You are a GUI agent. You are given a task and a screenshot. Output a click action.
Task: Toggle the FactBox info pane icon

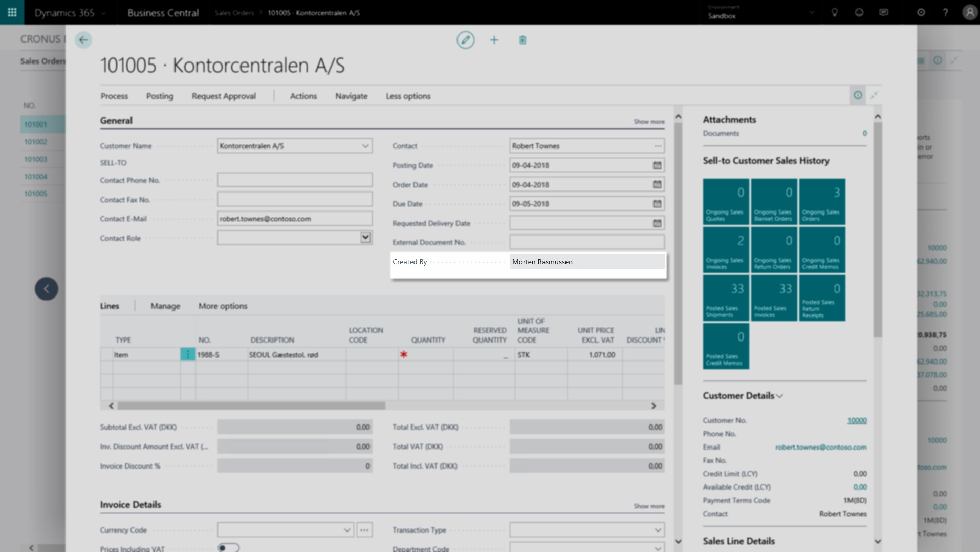(x=858, y=95)
